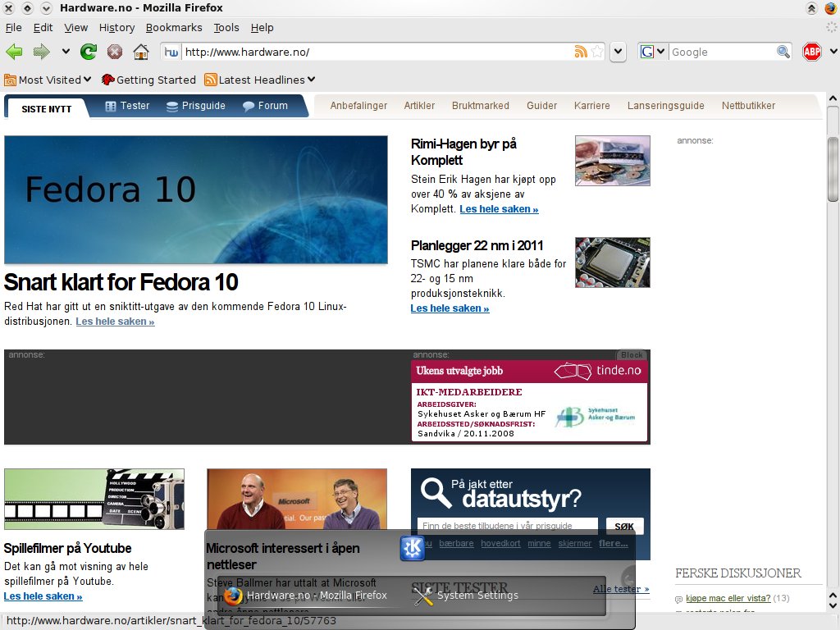Open the Nettbutikker link
The width and height of the screenshot is (840, 630).
click(748, 106)
